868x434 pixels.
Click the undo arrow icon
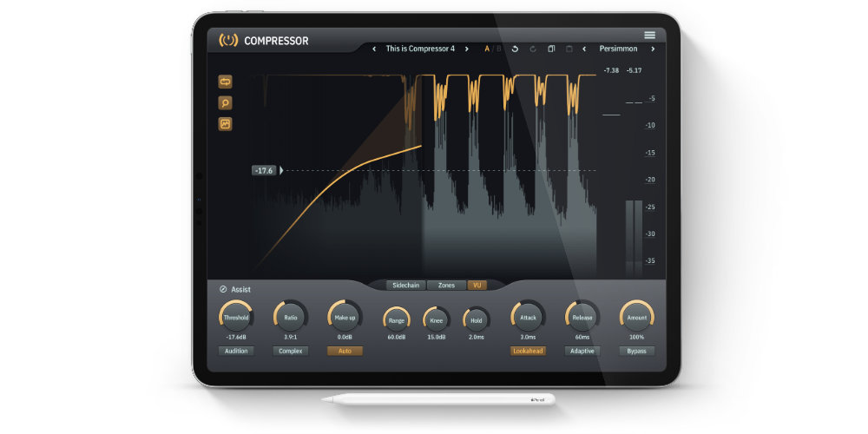pos(515,49)
